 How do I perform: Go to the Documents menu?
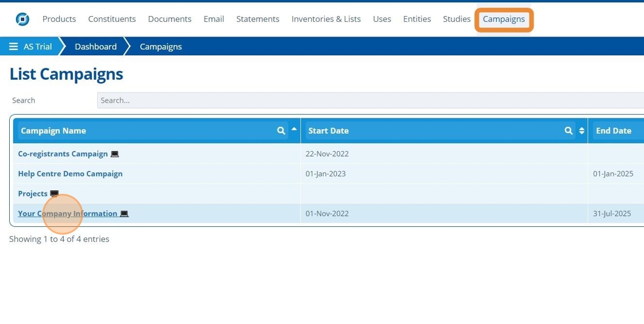click(x=170, y=19)
